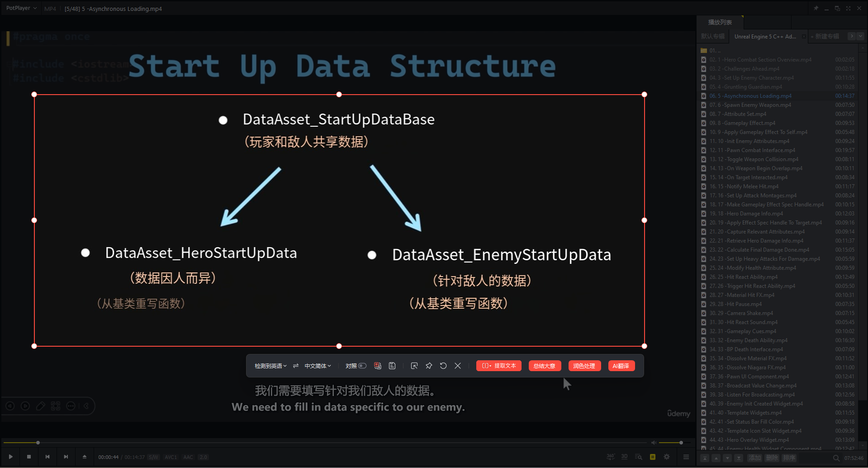
Task: Close the translation toolbar with X
Action: click(x=458, y=366)
